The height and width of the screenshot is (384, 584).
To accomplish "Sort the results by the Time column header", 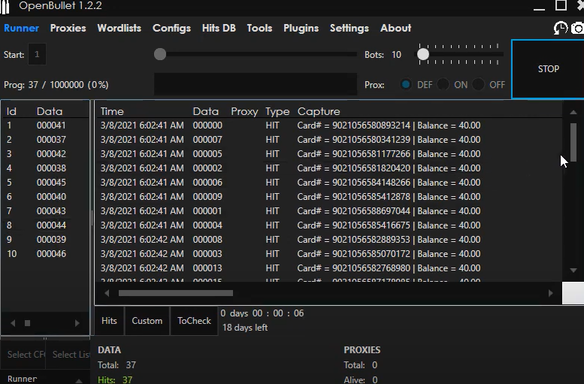I will (x=112, y=111).
